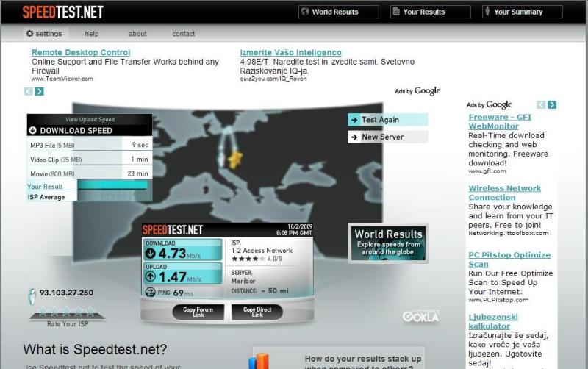This screenshot has height=369, width=588.
Task: Switch to View Upload Speed panel
Action: (x=90, y=119)
